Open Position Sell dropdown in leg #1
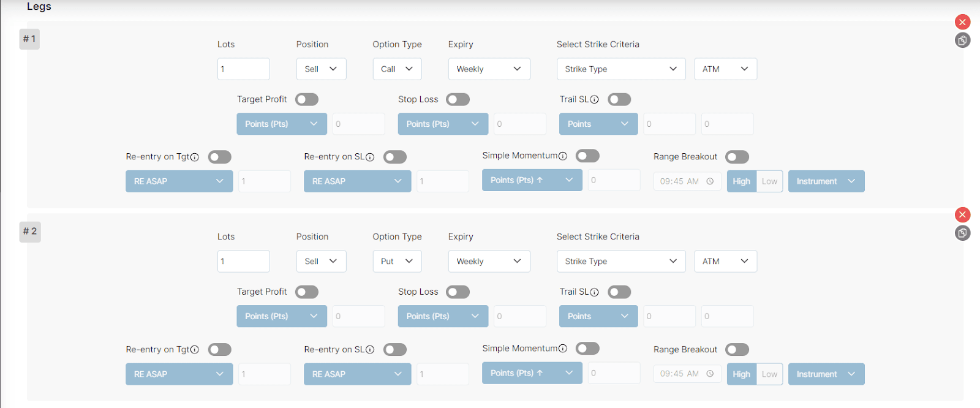The image size is (980, 408). pyautogui.click(x=321, y=69)
